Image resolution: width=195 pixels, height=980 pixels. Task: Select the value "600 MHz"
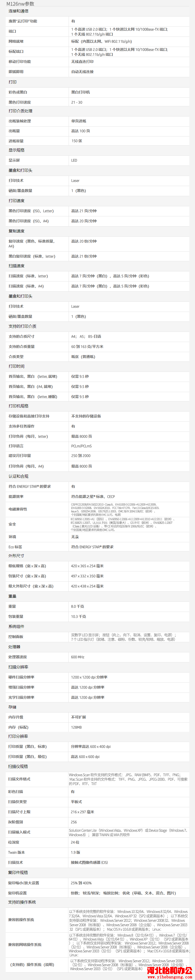pos(78,657)
